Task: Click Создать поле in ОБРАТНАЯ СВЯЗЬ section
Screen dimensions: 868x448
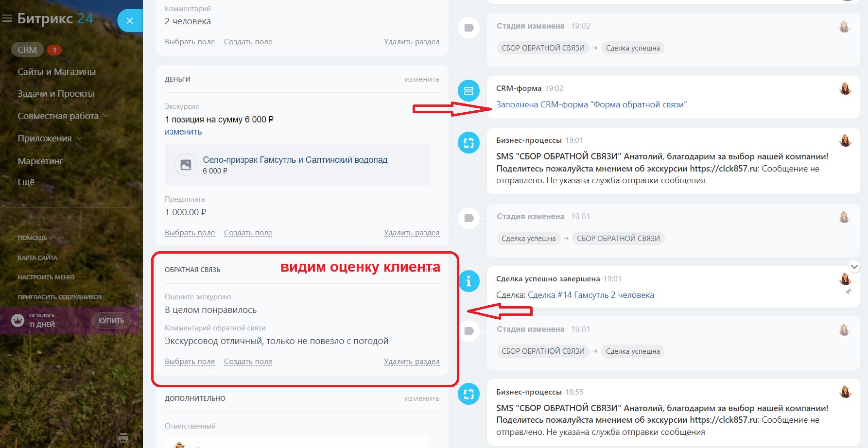Action: [248, 362]
